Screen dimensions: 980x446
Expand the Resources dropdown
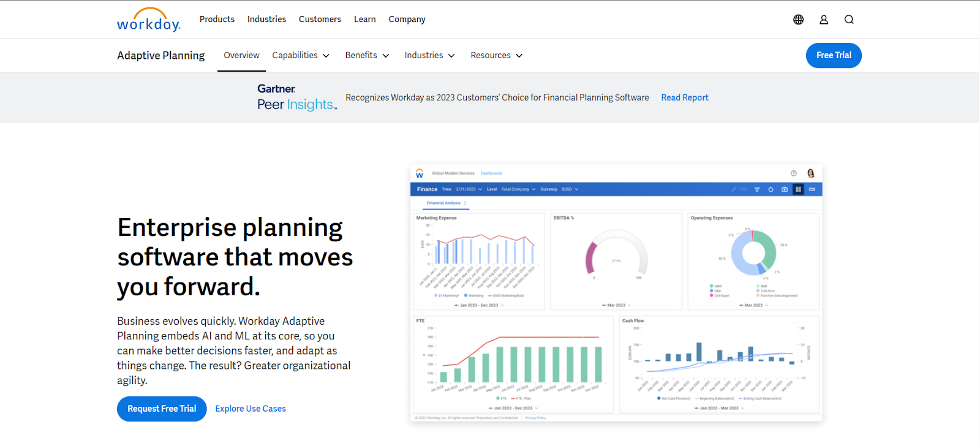pyautogui.click(x=496, y=55)
